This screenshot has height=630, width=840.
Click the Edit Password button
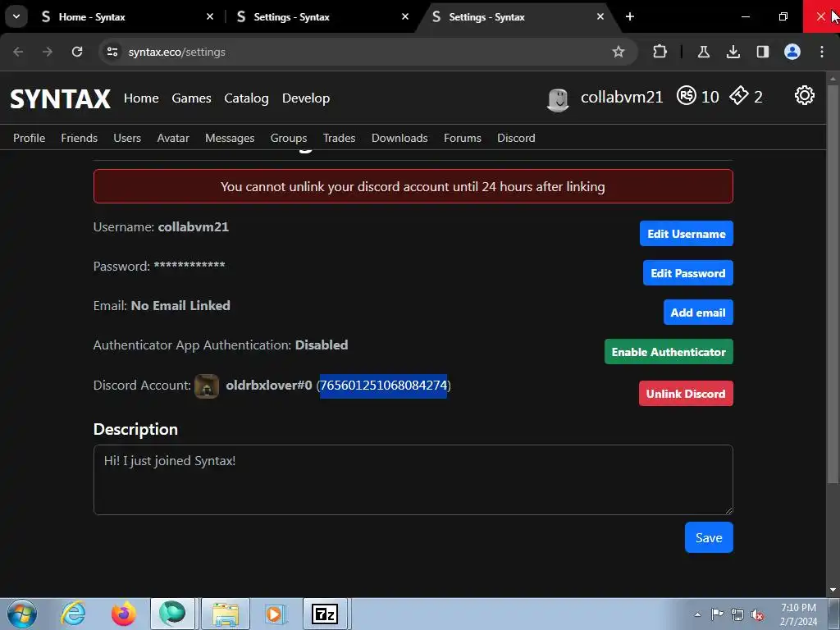(688, 273)
